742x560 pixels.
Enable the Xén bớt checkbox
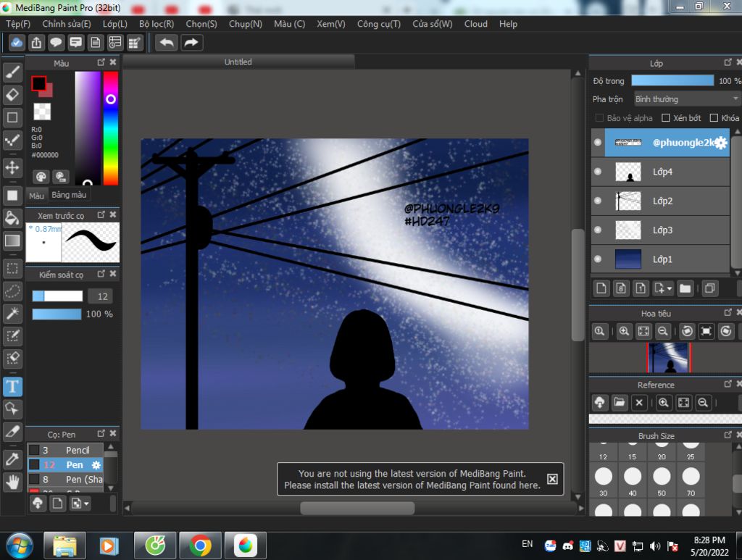pos(665,118)
